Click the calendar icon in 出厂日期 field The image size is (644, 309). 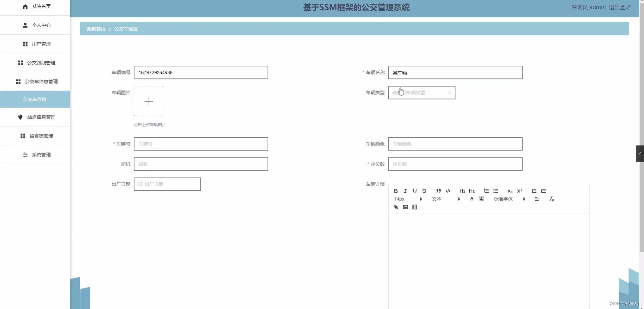click(140, 184)
